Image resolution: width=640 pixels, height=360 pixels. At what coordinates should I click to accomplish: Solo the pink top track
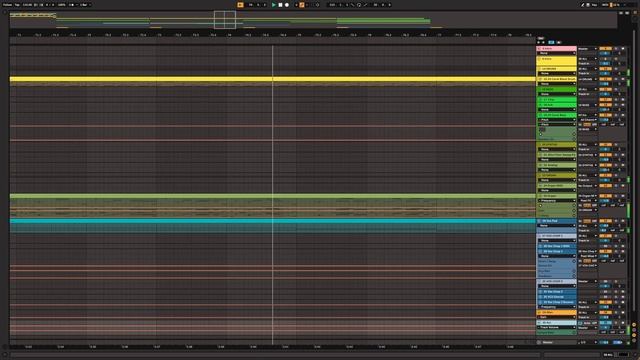click(616, 49)
